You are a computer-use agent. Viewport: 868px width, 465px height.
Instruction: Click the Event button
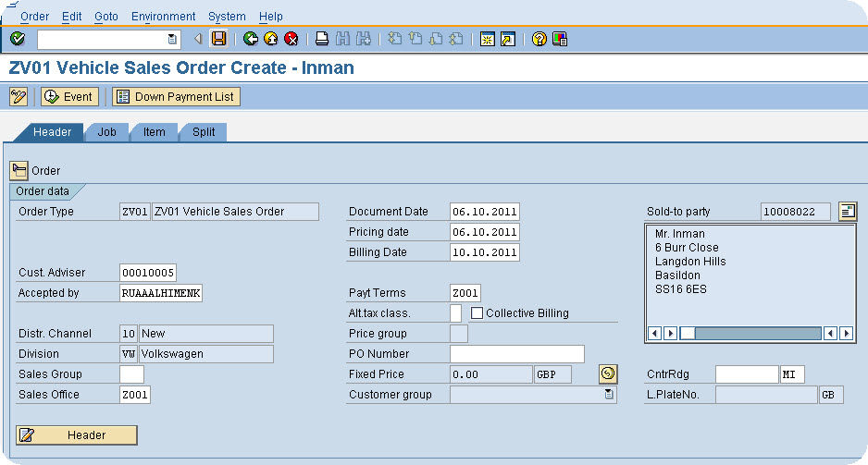click(x=69, y=97)
